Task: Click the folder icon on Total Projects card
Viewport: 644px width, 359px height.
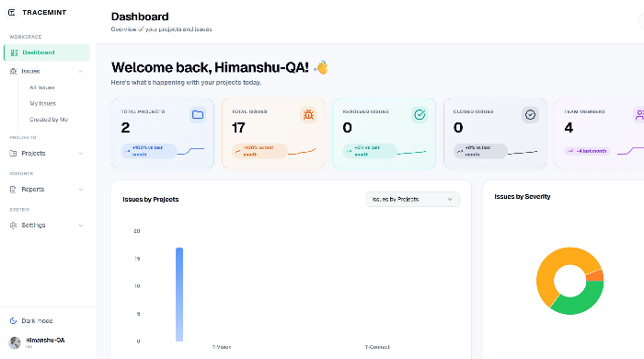Action: click(x=198, y=114)
